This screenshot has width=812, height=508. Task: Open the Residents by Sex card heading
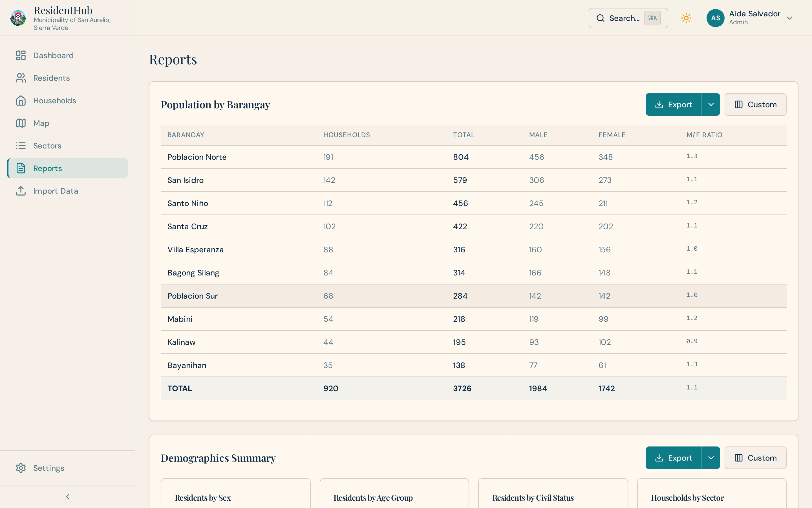pyautogui.click(x=203, y=498)
